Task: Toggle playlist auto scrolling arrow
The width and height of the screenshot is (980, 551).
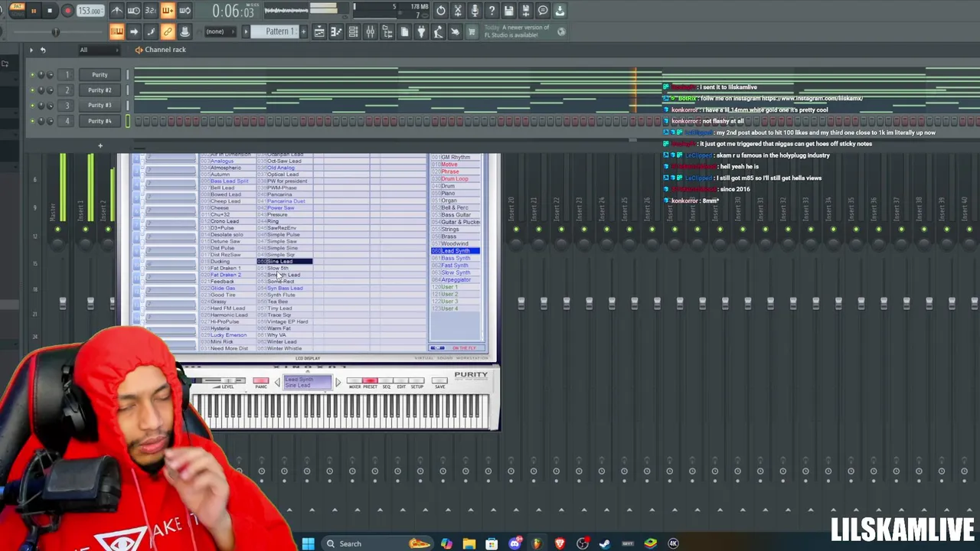Action: [134, 31]
